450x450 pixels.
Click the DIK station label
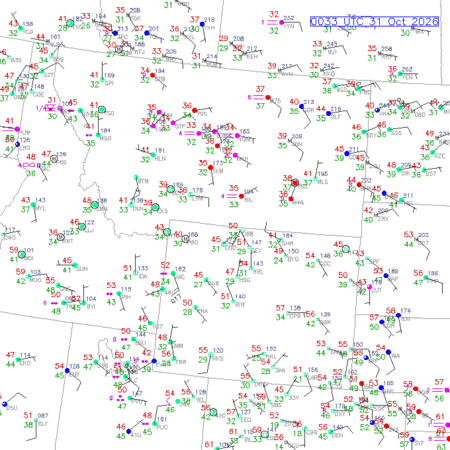406,173
